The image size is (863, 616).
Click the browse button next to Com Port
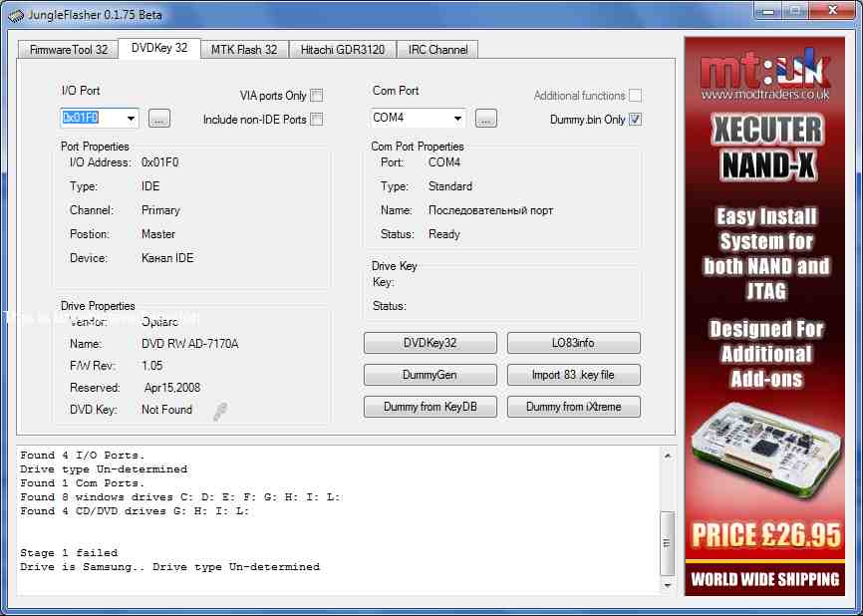coord(485,119)
